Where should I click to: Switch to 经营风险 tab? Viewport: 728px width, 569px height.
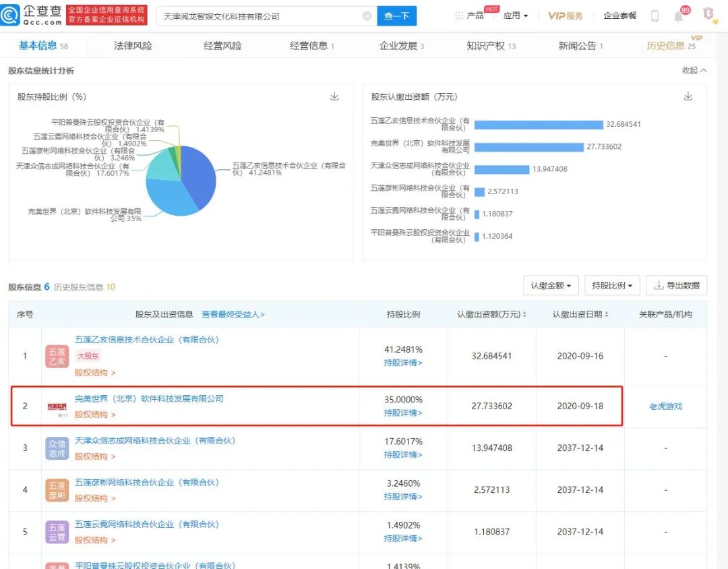(x=223, y=46)
